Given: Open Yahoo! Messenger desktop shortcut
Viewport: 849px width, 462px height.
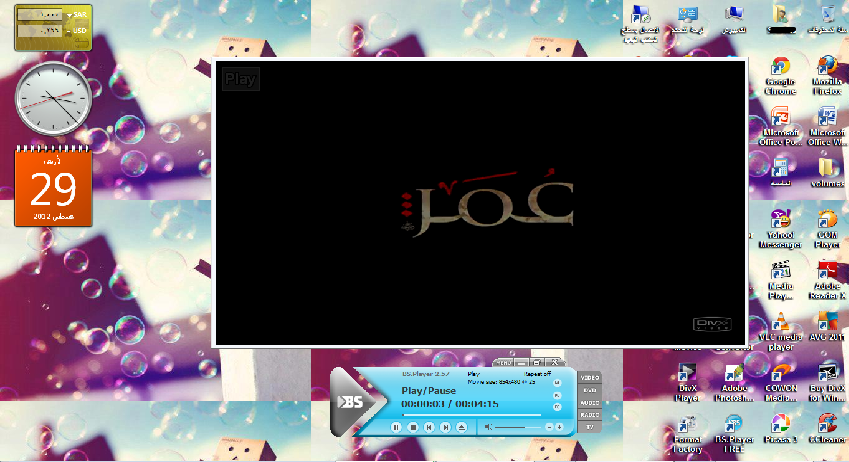Looking at the screenshot, I should tap(780, 229).
